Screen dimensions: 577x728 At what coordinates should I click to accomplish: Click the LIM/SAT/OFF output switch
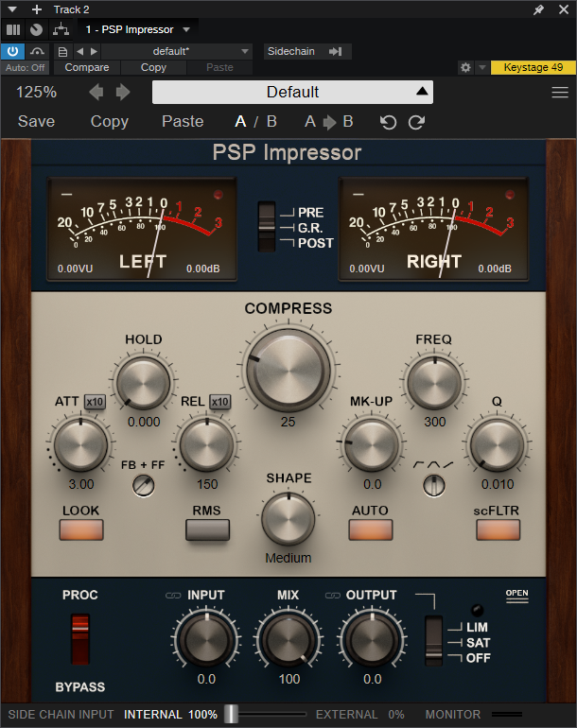point(434,641)
